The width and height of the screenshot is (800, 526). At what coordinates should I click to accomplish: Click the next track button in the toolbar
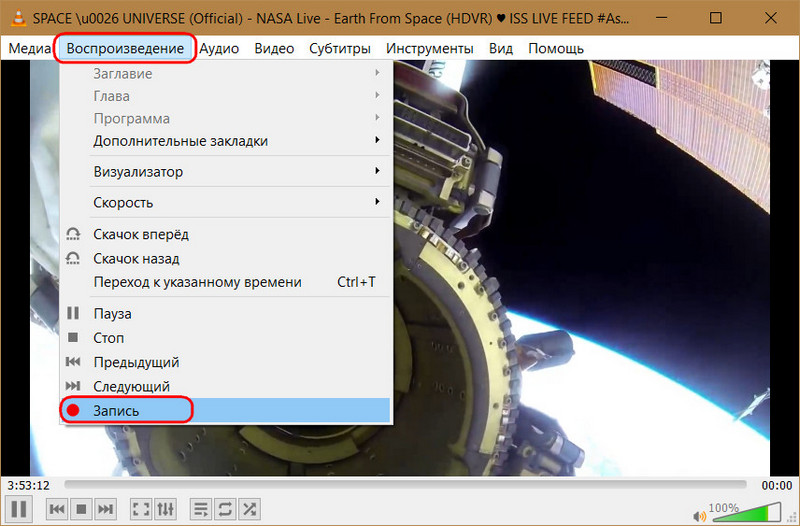coord(105,509)
